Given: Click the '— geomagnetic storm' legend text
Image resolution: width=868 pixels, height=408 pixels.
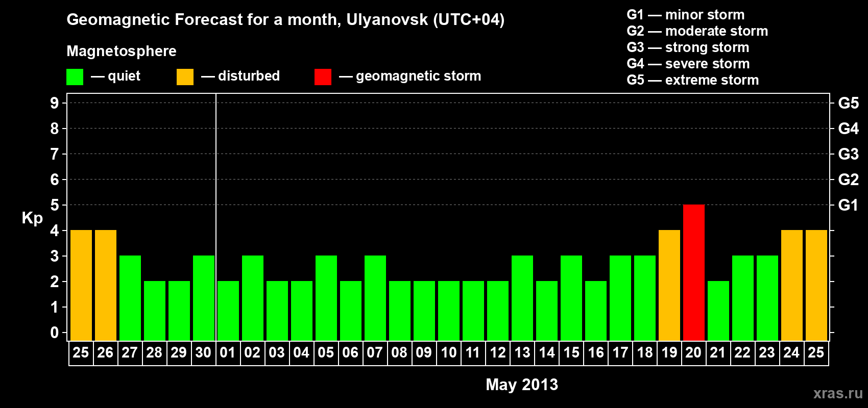Looking at the screenshot, I should click(410, 76).
